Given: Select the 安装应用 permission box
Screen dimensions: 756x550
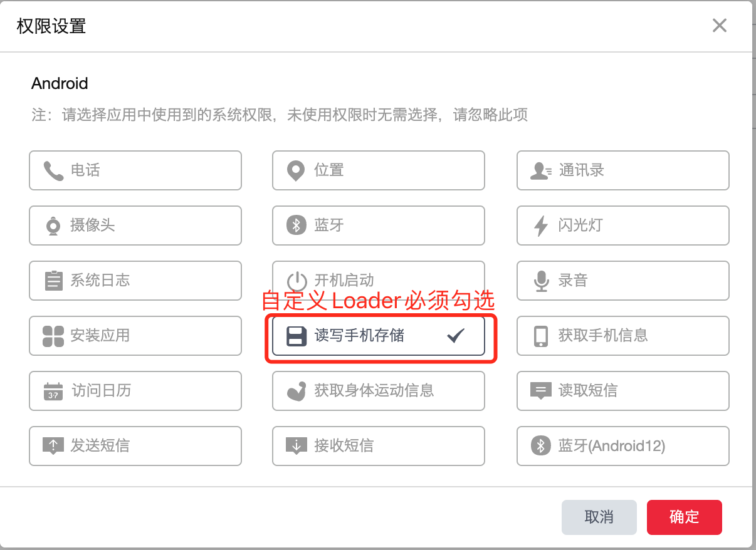Looking at the screenshot, I should pos(135,336).
